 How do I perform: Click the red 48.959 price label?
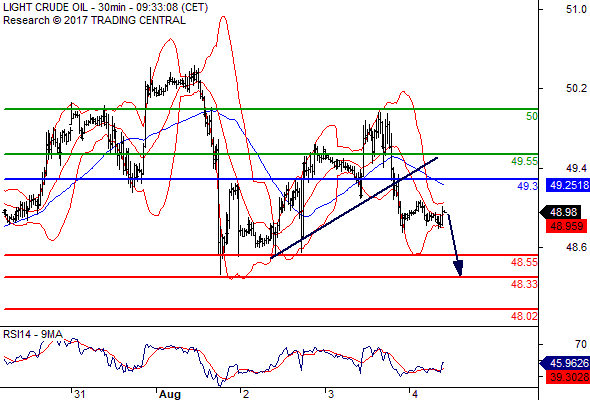566,226
